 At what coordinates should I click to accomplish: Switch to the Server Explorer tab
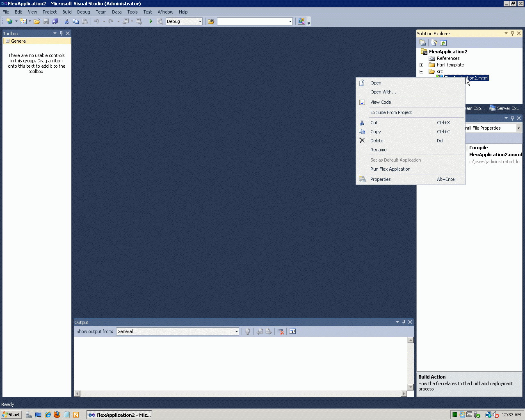(505, 108)
